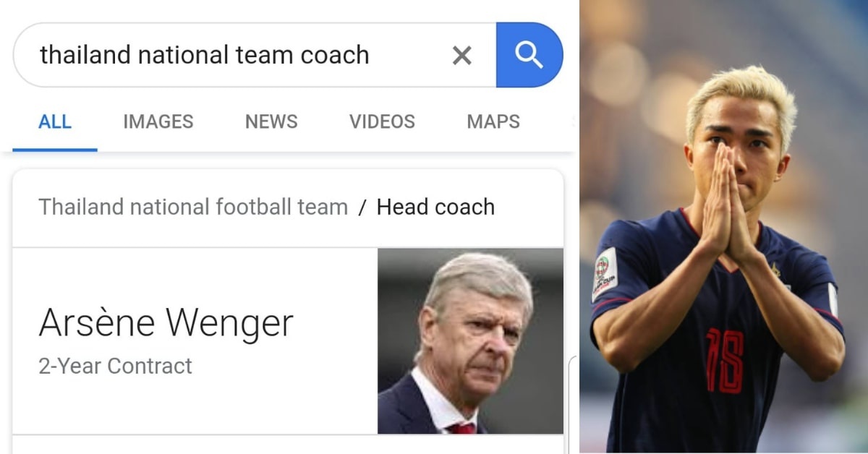
Task: Select the ALL tab
Action: point(54,121)
